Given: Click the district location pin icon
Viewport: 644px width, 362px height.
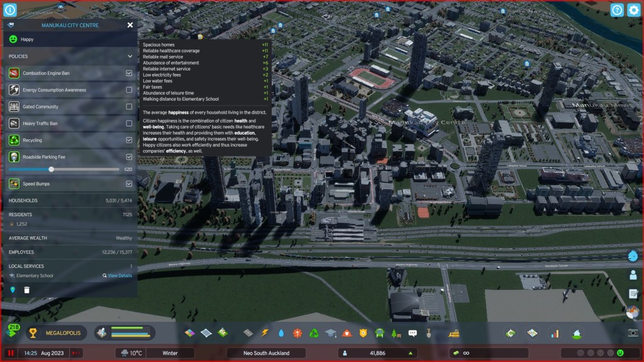Looking at the screenshot, I should click(x=13, y=290).
